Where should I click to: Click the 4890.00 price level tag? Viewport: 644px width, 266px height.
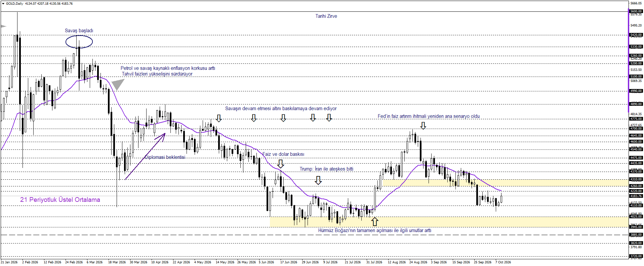[636, 104]
